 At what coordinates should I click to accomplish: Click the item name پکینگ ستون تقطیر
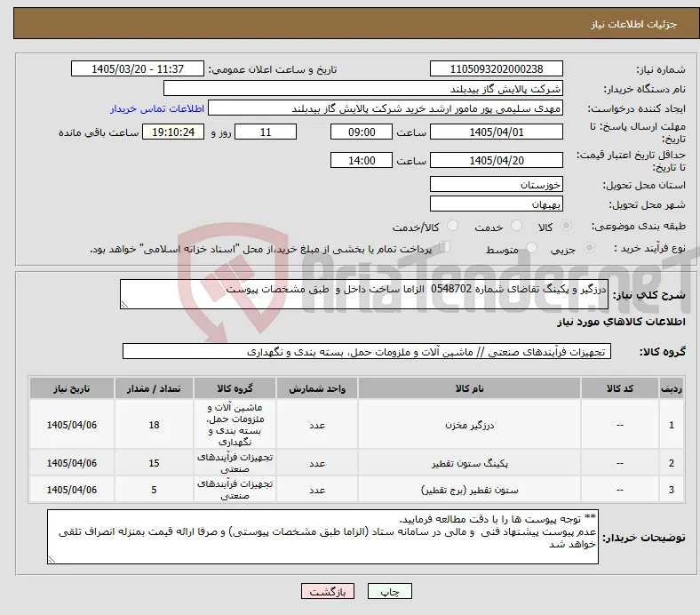(x=469, y=464)
